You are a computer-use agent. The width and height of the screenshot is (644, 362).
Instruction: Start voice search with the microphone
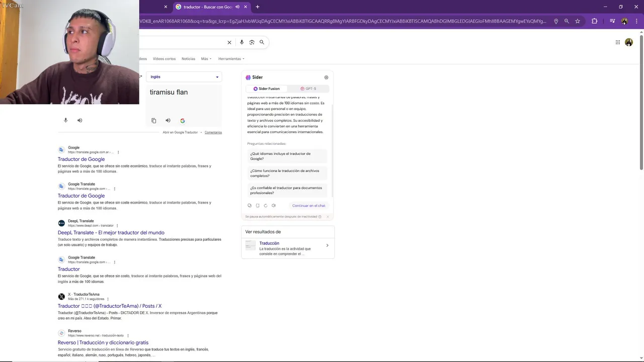242,42
